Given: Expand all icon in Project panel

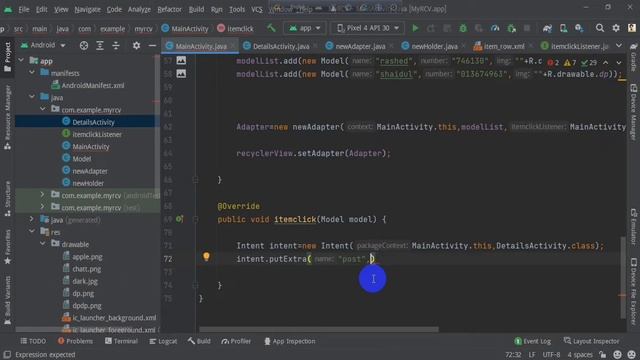Looking at the screenshot, I should [x=100, y=46].
